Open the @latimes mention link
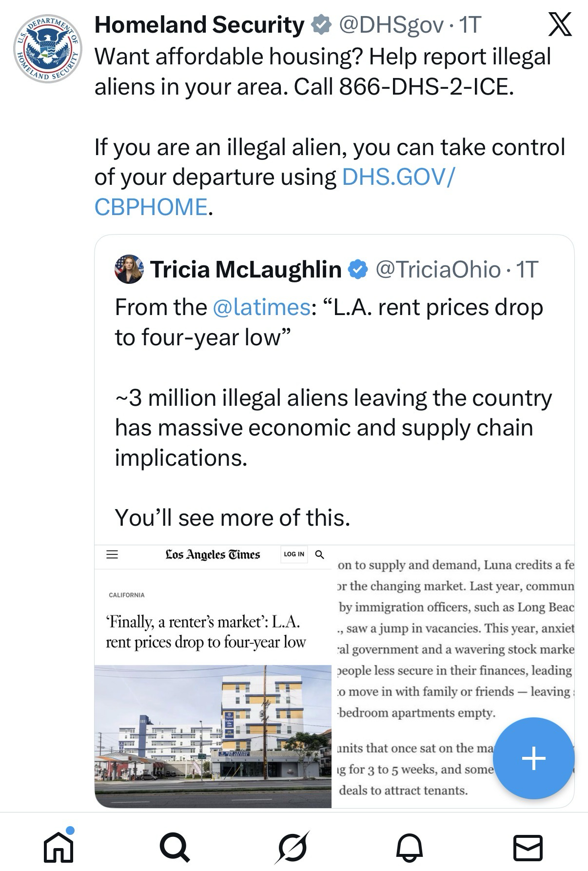The height and width of the screenshot is (871, 588). (x=262, y=307)
